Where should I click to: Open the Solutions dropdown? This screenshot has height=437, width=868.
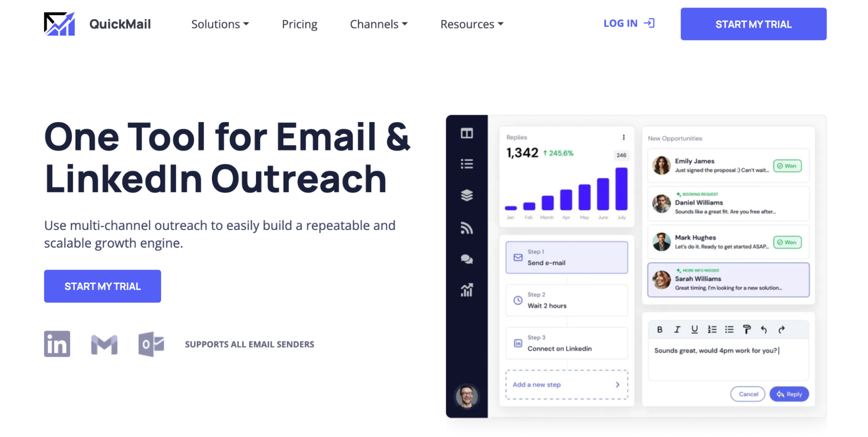coord(220,24)
